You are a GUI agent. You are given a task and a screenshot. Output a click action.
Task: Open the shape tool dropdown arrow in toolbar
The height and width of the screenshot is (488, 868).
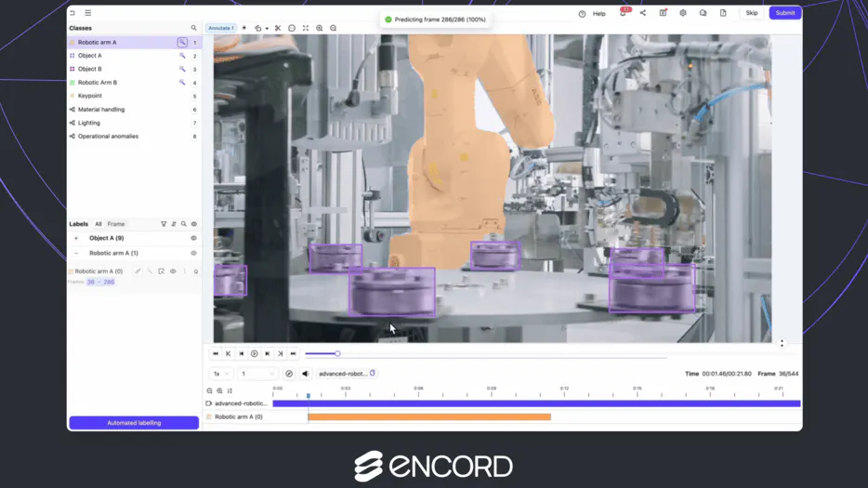267,28
